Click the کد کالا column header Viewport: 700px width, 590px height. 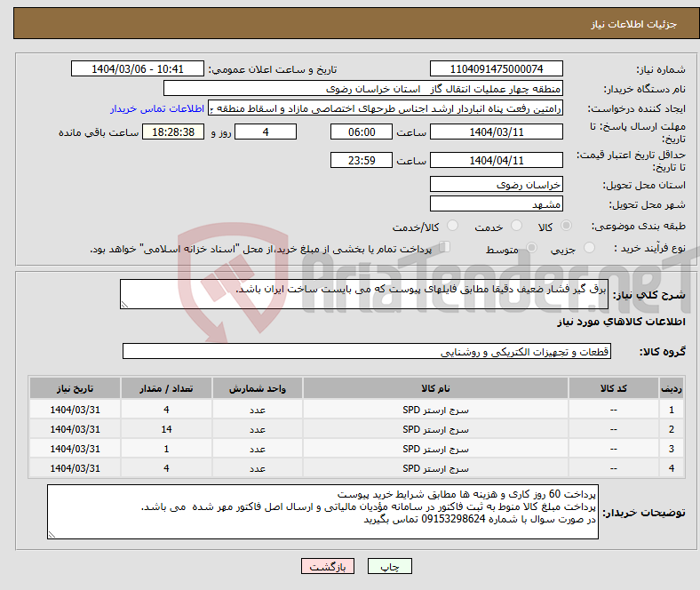pos(614,388)
